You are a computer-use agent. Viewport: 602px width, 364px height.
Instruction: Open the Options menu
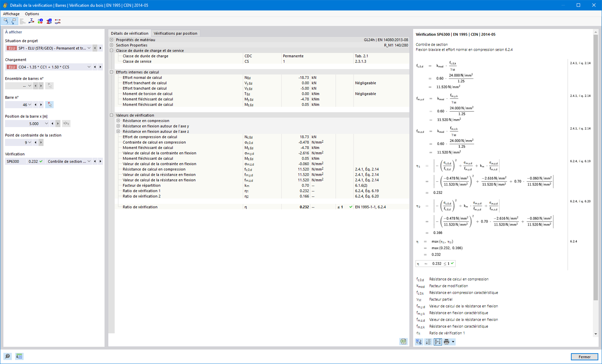coord(32,14)
